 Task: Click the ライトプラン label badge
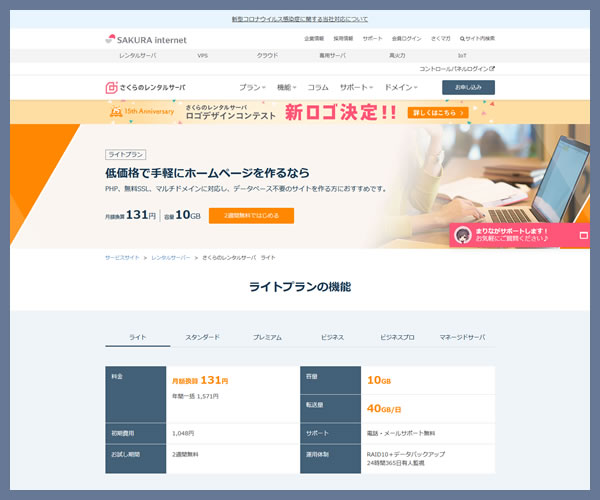click(126, 155)
